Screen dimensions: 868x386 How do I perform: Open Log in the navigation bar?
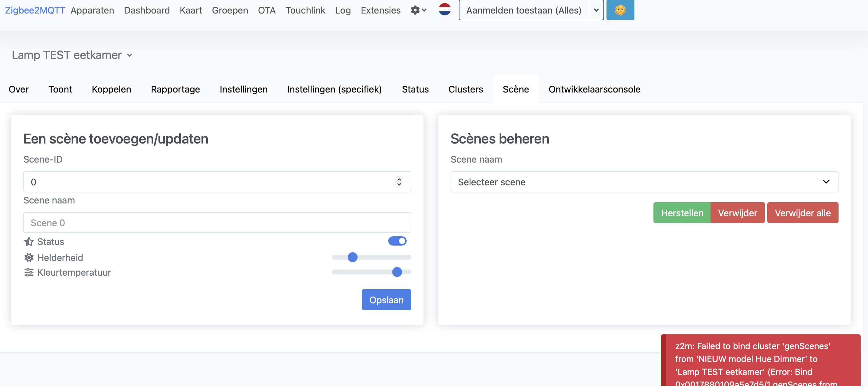(x=343, y=10)
